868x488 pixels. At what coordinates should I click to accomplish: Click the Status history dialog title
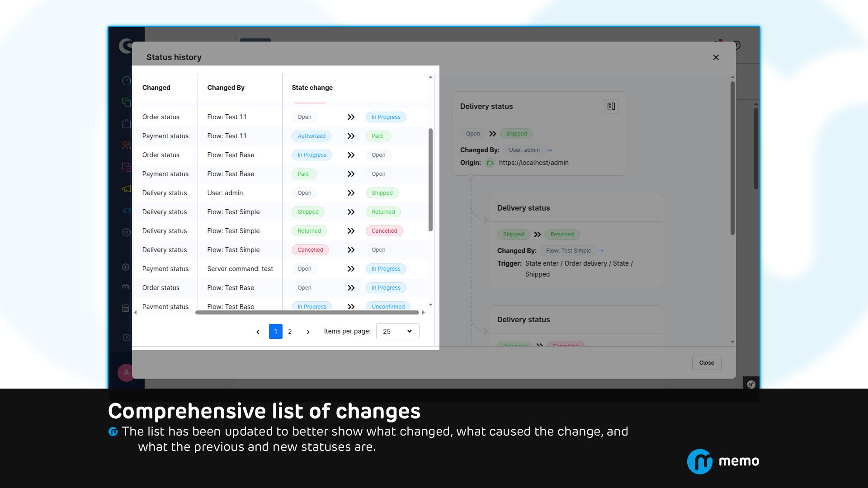[x=174, y=57]
